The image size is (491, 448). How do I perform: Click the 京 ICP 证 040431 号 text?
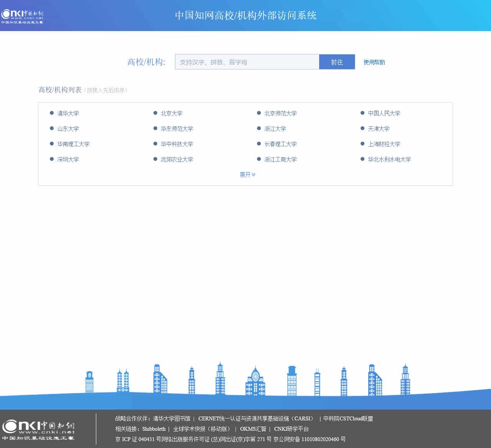coord(138,439)
